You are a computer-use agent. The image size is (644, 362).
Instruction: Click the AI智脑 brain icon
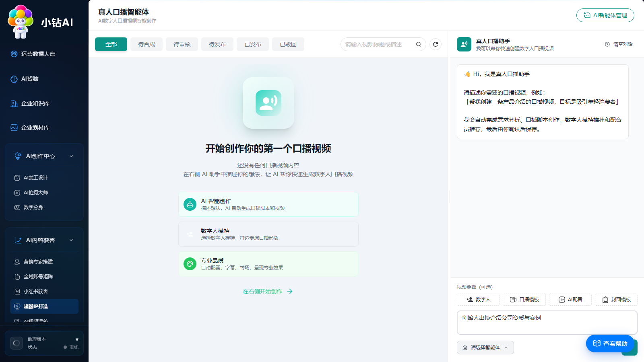[x=14, y=79]
